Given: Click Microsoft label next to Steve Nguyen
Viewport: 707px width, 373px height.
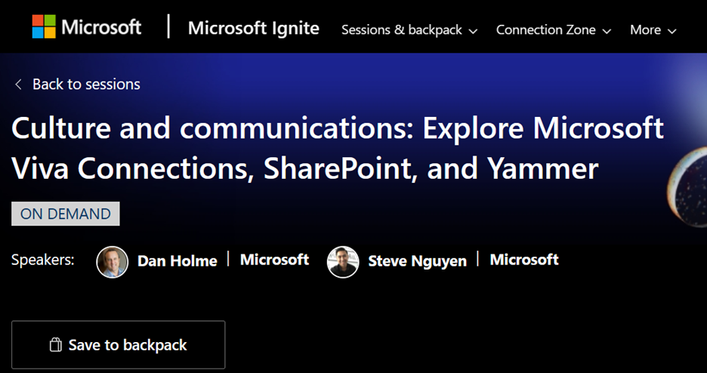Looking at the screenshot, I should [524, 260].
